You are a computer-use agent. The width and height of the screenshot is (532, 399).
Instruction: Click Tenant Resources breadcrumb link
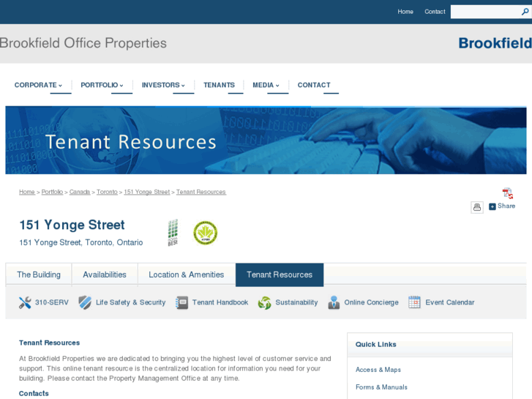201,192
